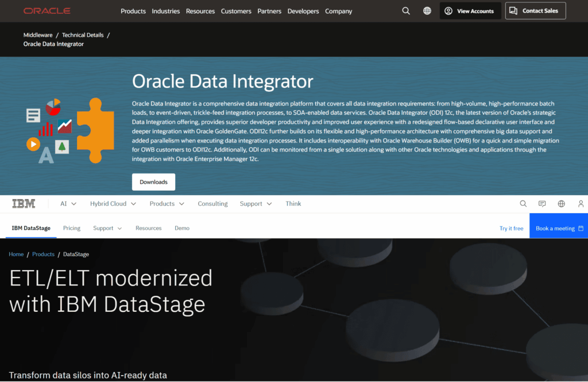Click the calendar icon on Book a meeting

click(579, 227)
